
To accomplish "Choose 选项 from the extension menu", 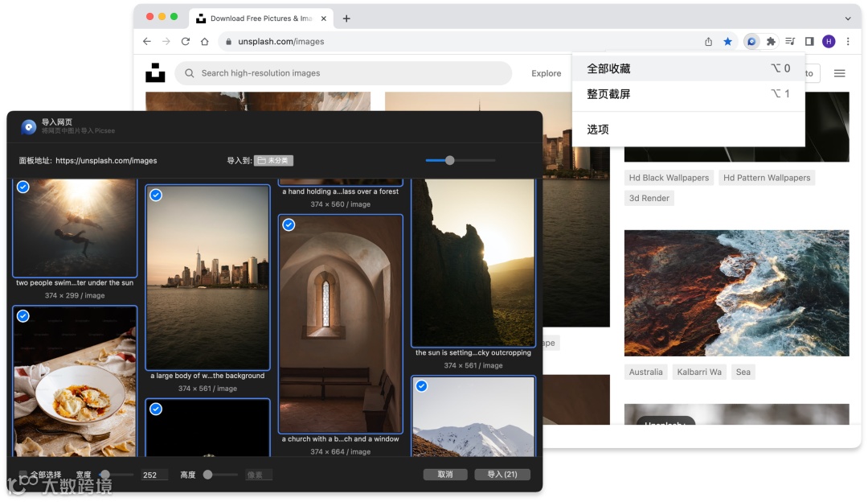I will 688,129.
